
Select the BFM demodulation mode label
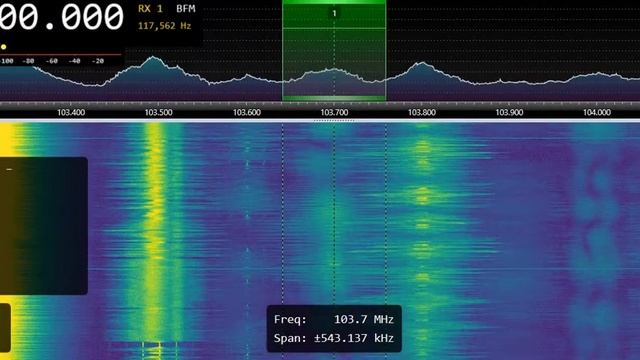(186, 9)
